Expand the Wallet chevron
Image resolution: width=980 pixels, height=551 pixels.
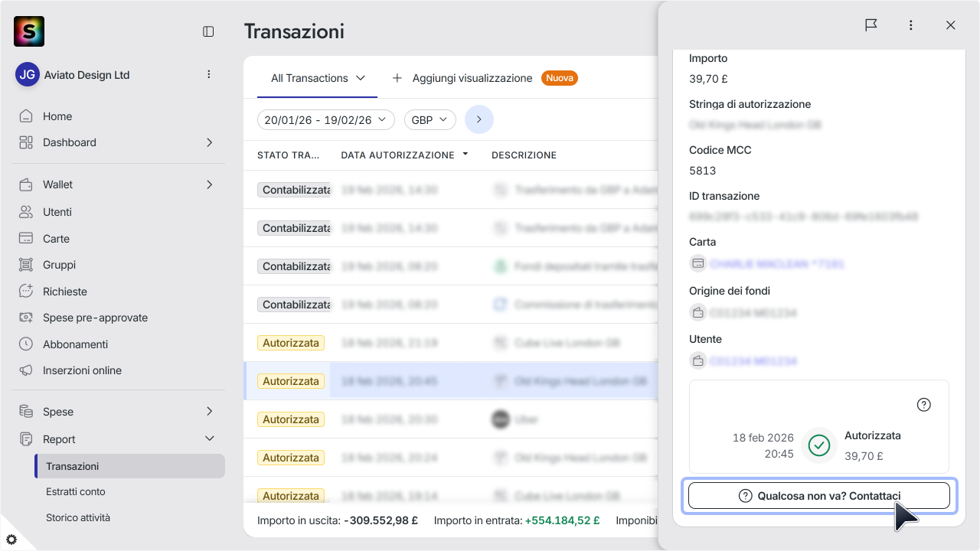point(209,184)
